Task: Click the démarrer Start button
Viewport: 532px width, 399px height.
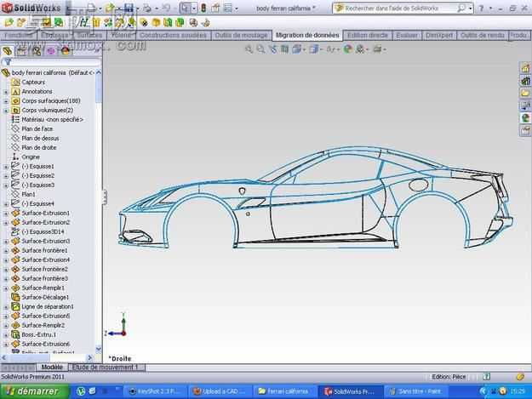Action: [34, 391]
